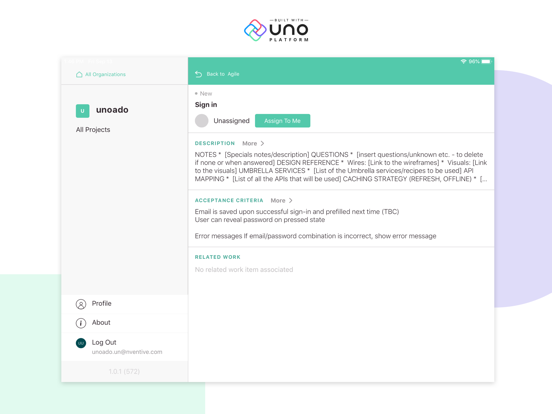Viewport: 552px width, 414px height.
Task: Expand Acceptance Criteria with the More link
Action: [278, 200]
